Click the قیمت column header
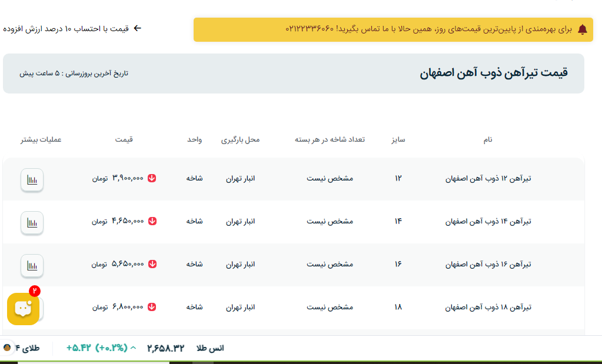 click(x=124, y=139)
